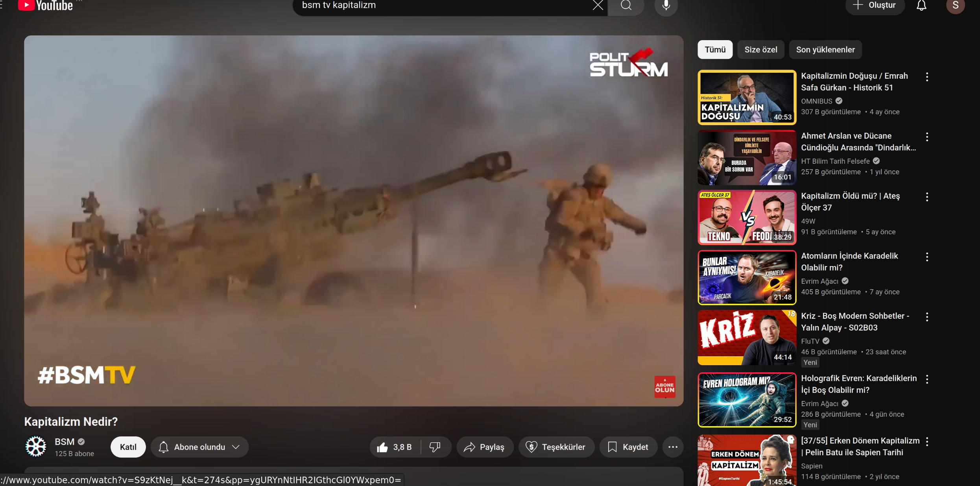The width and height of the screenshot is (980, 486).
Task: Open Sapien channel name
Action: tap(811, 466)
